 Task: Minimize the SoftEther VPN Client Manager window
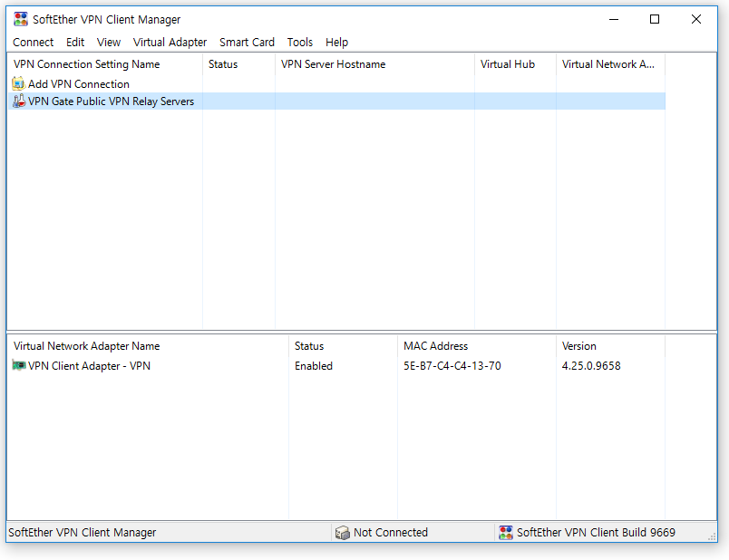point(614,19)
